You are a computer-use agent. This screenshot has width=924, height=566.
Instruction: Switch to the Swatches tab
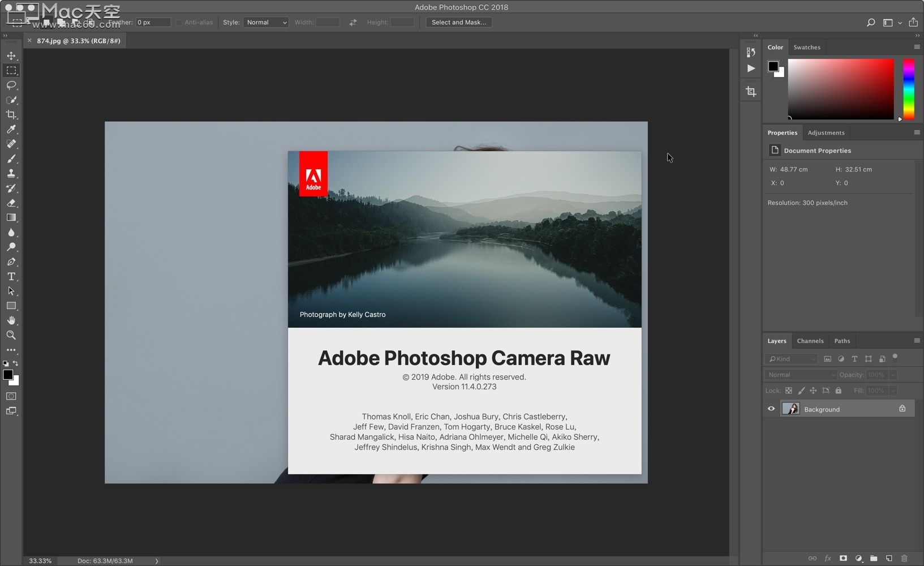(x=806, y=48)
